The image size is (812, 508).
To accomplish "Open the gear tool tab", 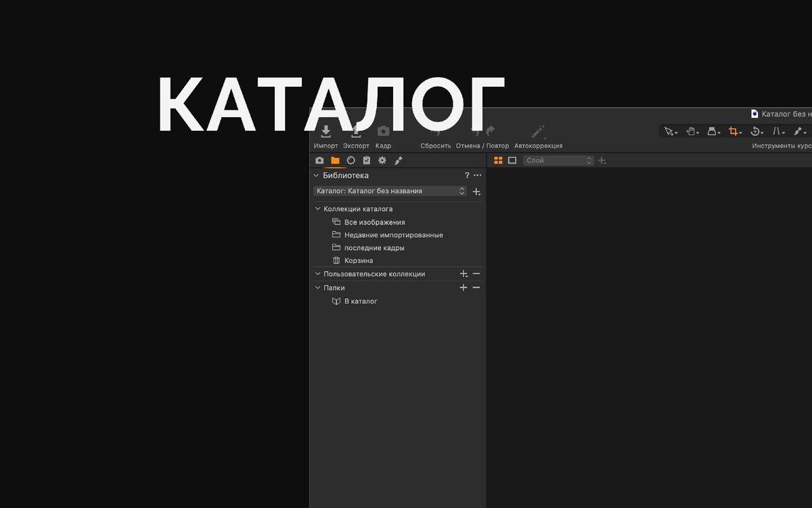I will [x=382, y=161].
